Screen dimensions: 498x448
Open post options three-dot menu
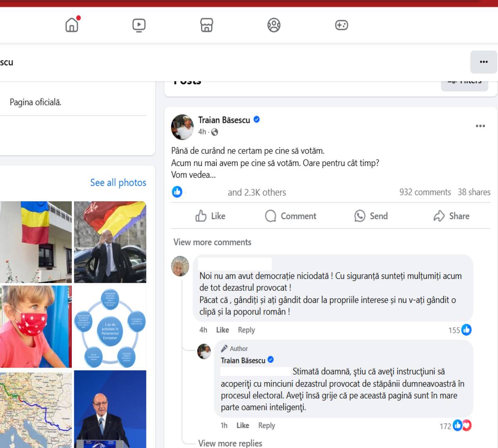coord(480,126)
